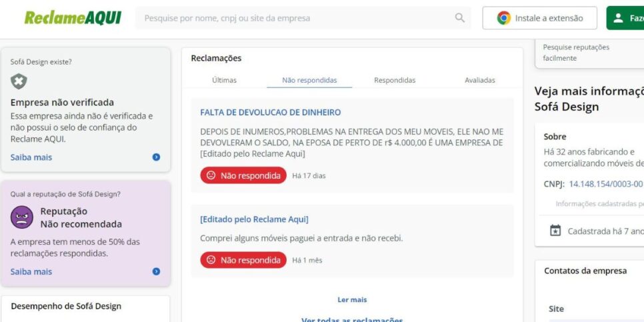This screenshot has width=644, height=322.
Task: Click the text 'Há 1 mês'
Action: tap(307, 261)
